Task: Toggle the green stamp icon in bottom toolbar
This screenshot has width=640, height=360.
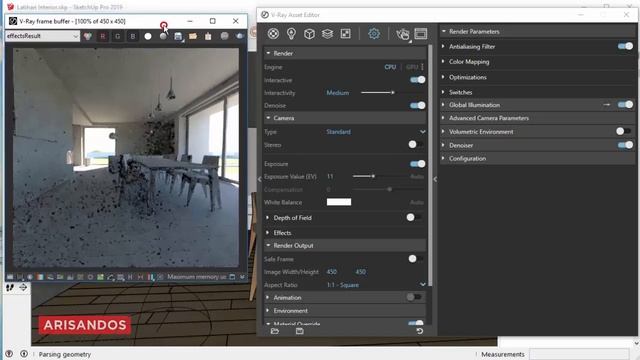Action: [100, 277]
